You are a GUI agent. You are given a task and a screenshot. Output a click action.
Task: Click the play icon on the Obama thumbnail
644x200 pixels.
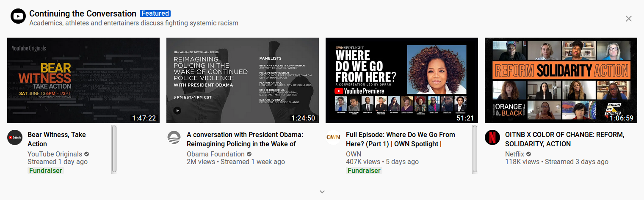coord(177,110)
